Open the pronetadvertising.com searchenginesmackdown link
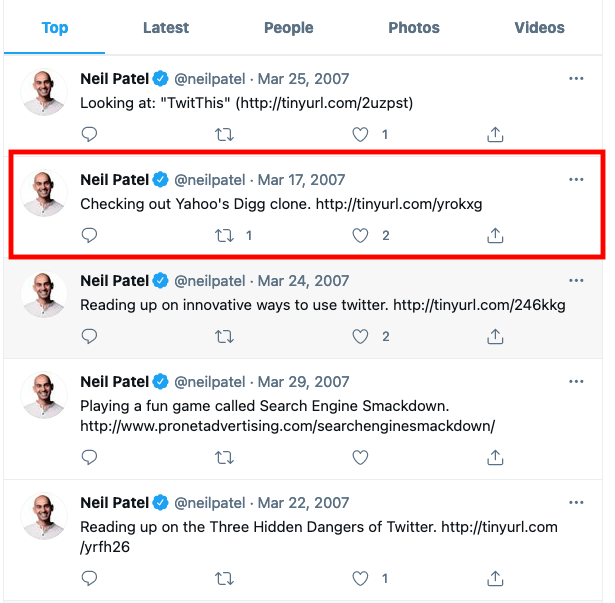This screenshot has height=603, width=615. pos(287,426)
